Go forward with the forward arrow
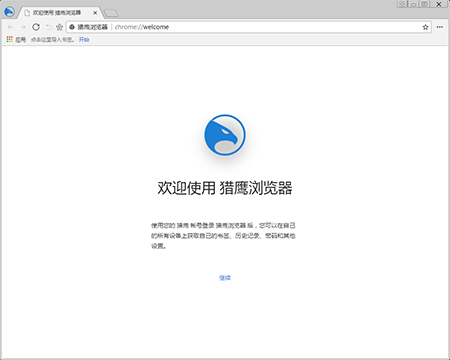Screen dimensions: 450x360 click(23, 27)
